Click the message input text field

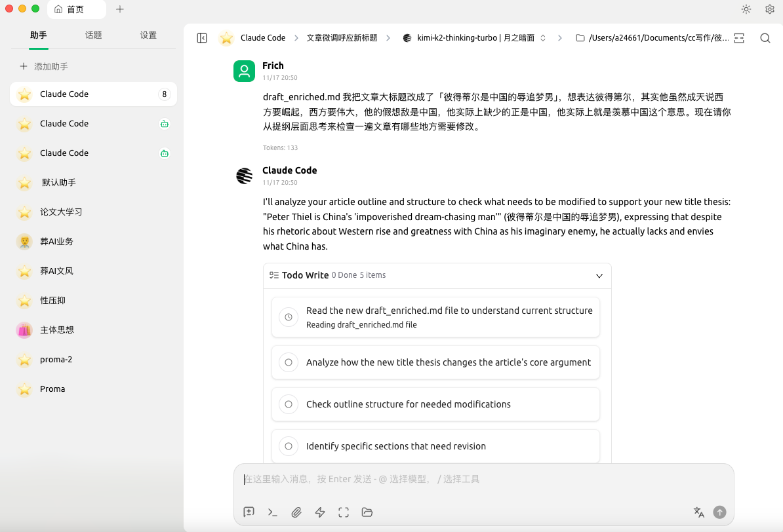pyautogui.click(x=483, y=480)
